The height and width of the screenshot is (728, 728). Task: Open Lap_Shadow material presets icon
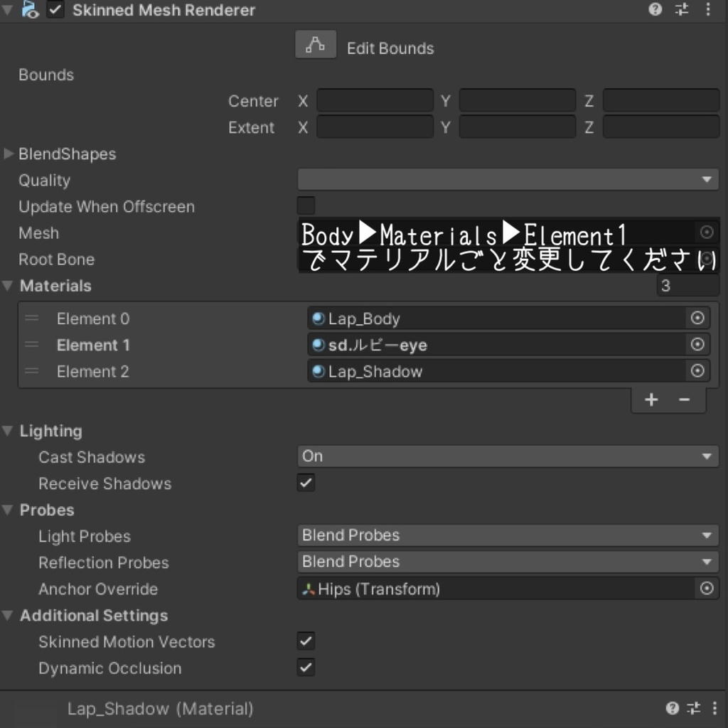coord(694,708)
